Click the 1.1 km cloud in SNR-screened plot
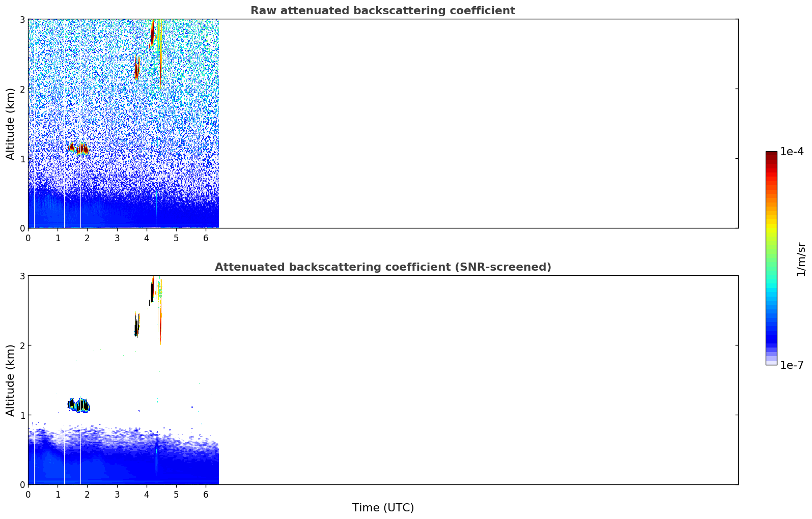The height and width of the screenshot is (519, 812). [x=79, y=406]
